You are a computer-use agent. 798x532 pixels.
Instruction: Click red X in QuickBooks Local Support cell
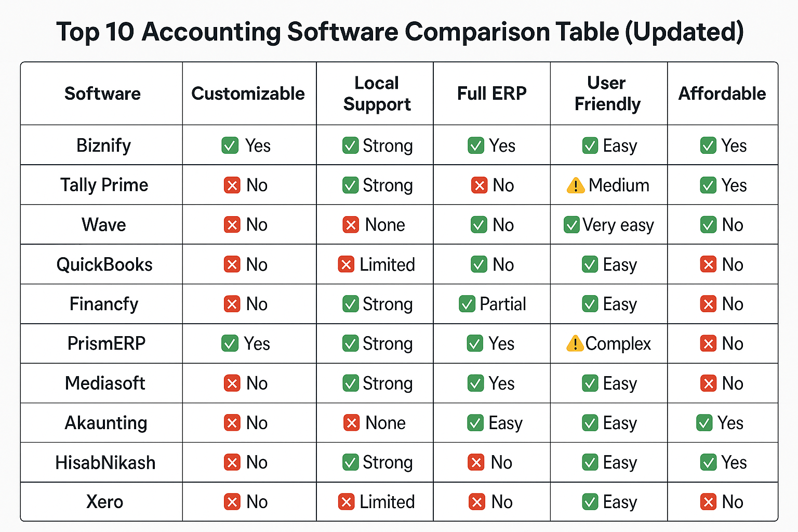(346, 264)
